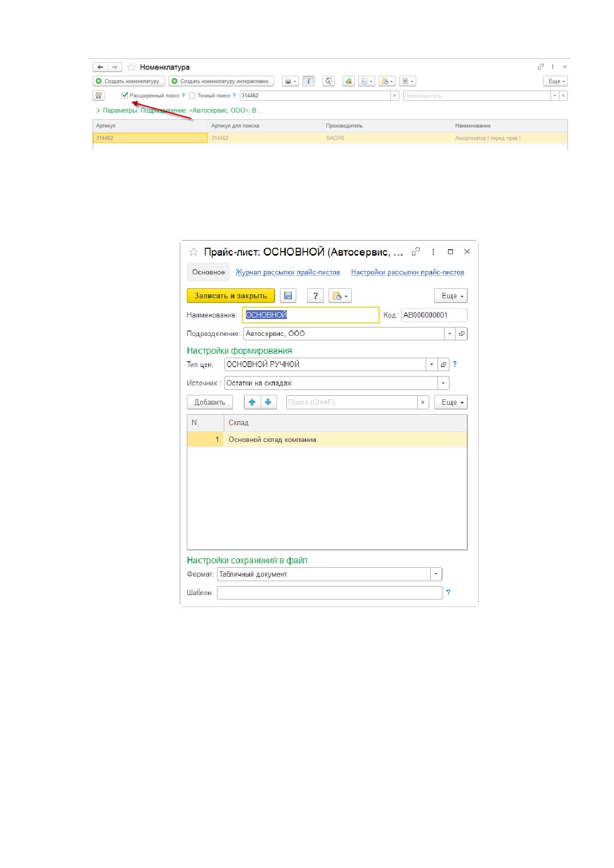Go back with the left arrow in Номенклатура
The width and height of the screenshot is (614, 868).
coord(100,67)
